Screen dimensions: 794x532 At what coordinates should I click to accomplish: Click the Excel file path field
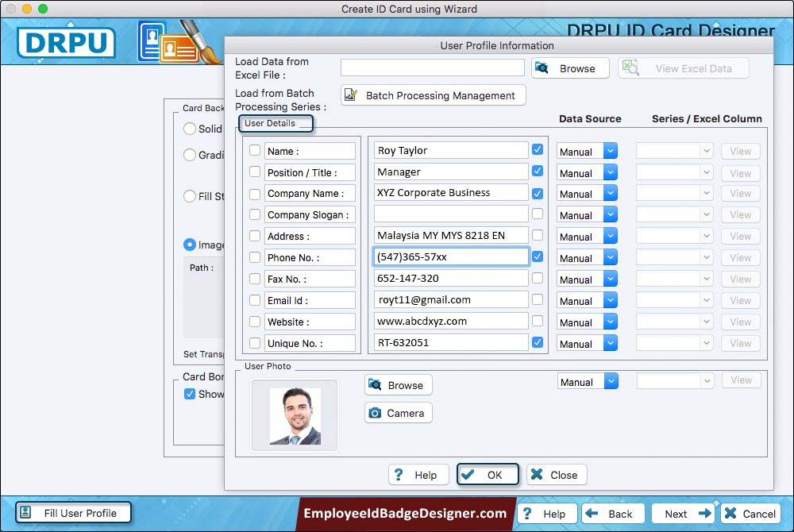pyautogui.click(x=433, y=67)
